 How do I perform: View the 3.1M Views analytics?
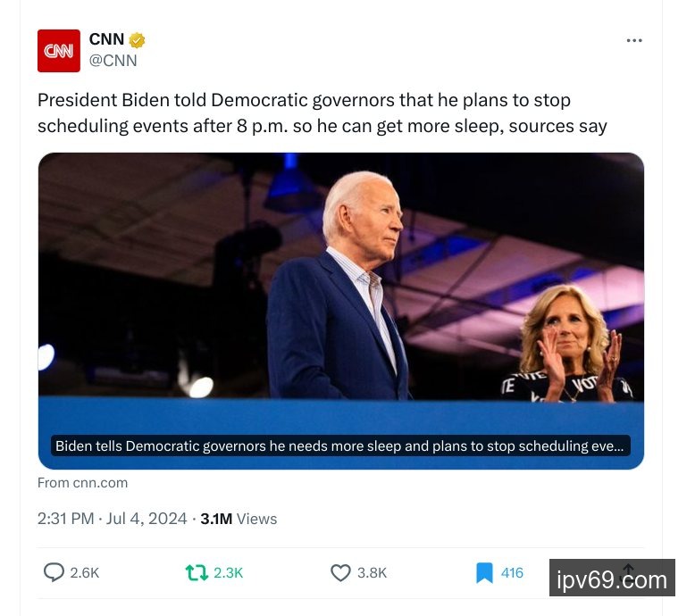239,519
